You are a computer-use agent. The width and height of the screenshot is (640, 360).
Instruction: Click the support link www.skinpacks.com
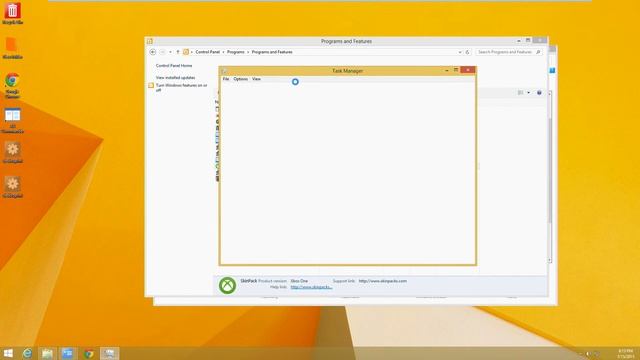[x=382, y=281]
